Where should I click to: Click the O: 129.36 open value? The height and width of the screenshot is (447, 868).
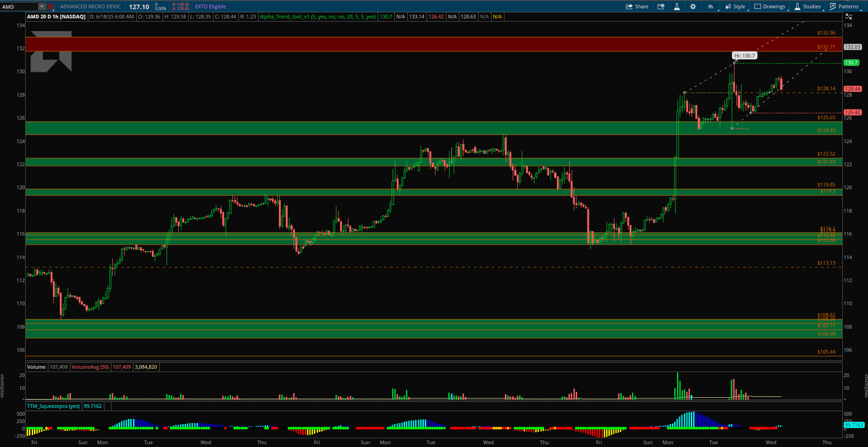coord(149,17)
